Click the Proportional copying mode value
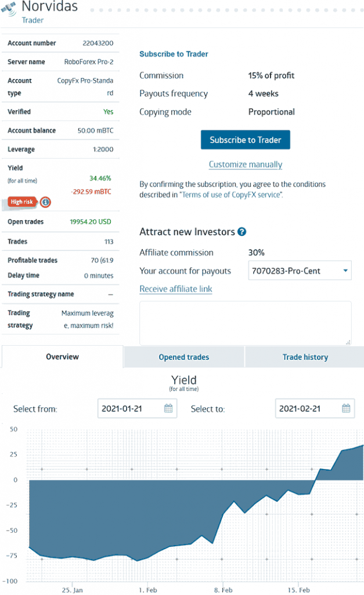The height and width of the screenshot is (595, 364). [272, 112]
